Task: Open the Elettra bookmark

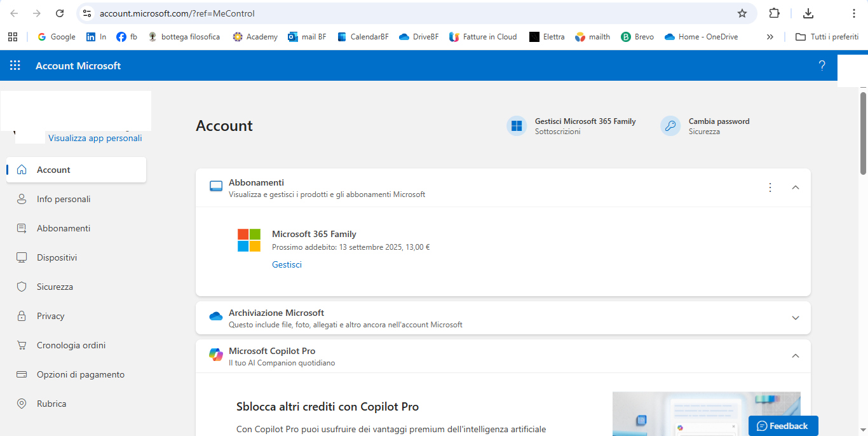Action: coord(547,37)
